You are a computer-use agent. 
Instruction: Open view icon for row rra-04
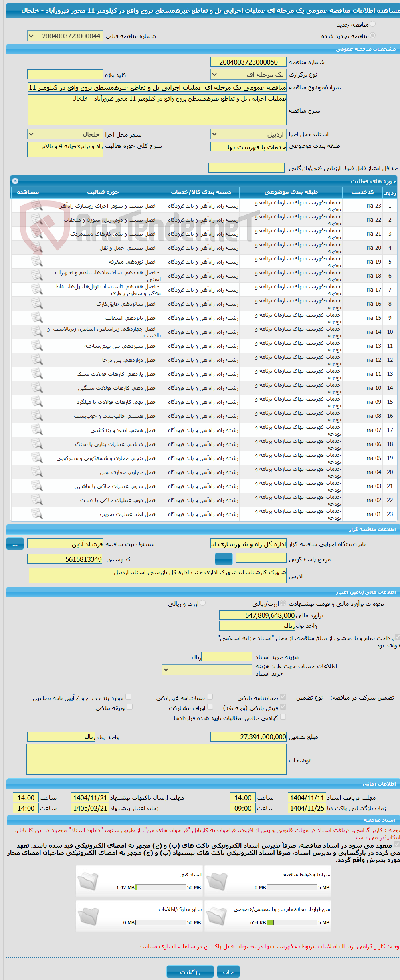37,472
